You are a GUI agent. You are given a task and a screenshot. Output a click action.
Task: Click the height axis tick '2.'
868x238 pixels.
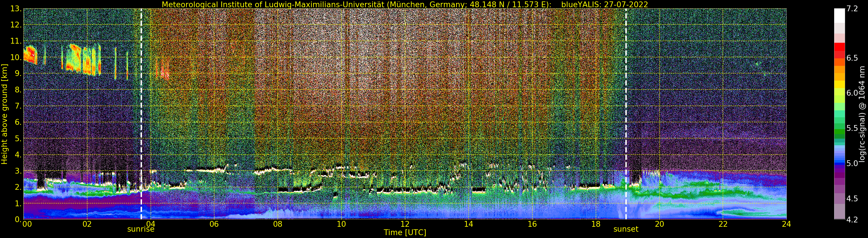[x=18, y=187]
